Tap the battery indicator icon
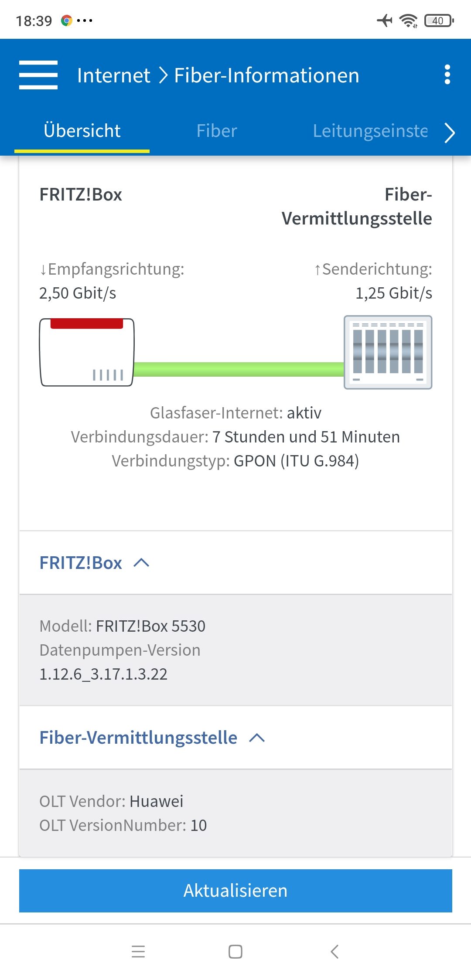 coord(439,20)
